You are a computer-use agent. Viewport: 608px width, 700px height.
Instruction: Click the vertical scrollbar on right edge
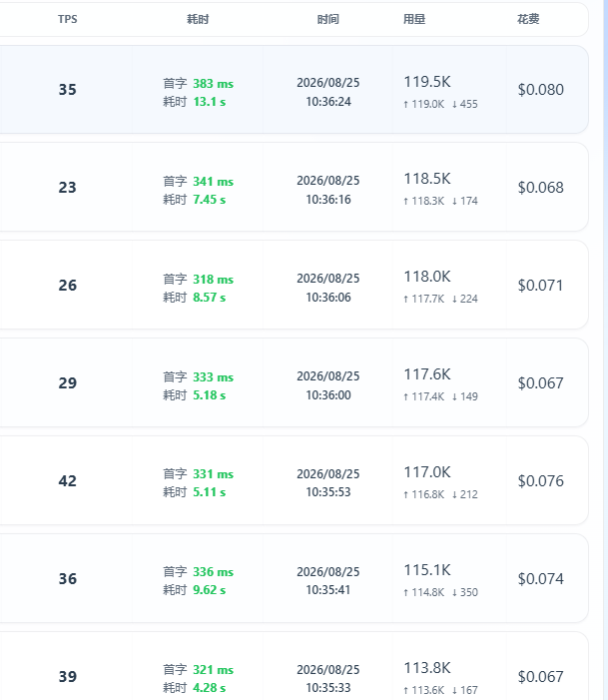(x=605, y=350)
